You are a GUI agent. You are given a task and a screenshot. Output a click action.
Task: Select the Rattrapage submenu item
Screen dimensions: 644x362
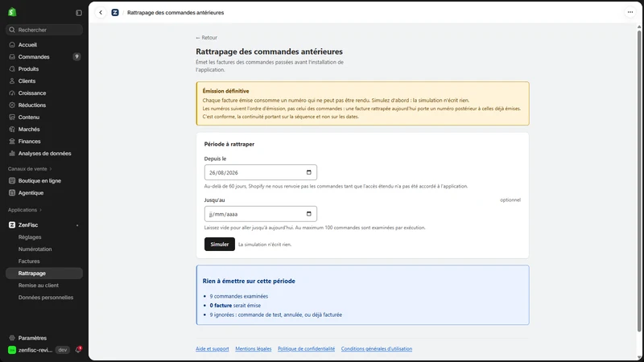pyautogui.click(x=44, y=274)
